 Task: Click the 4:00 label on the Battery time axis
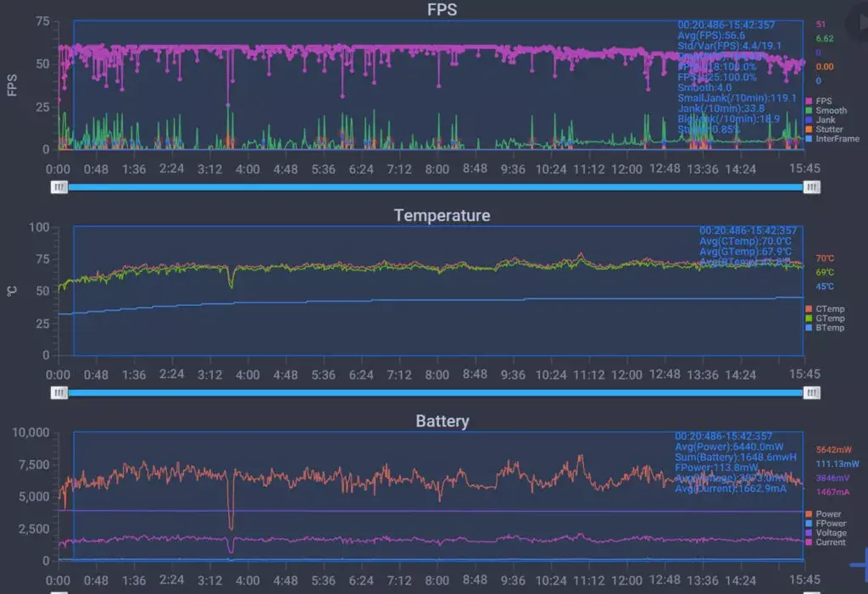pos(248,580)
